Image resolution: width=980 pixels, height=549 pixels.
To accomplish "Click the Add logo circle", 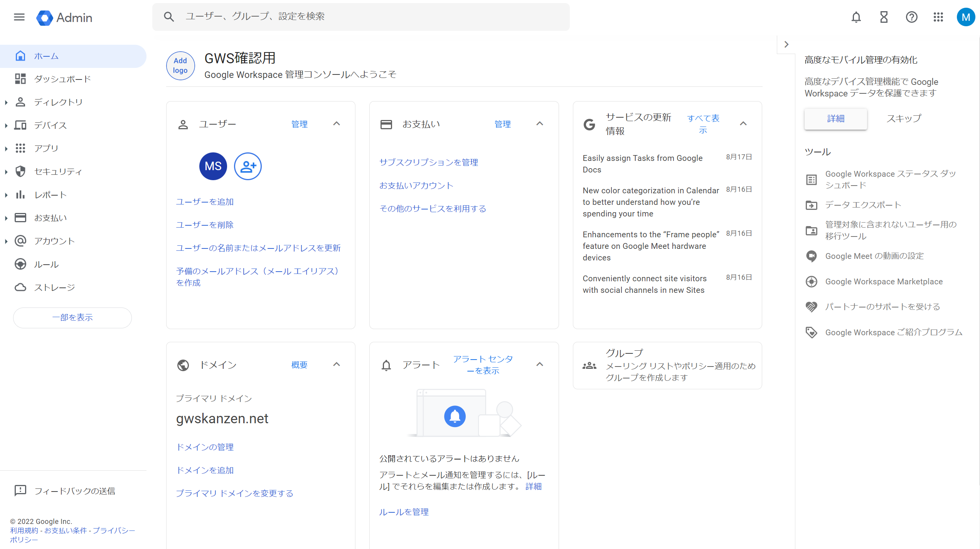I will (180, 66).
